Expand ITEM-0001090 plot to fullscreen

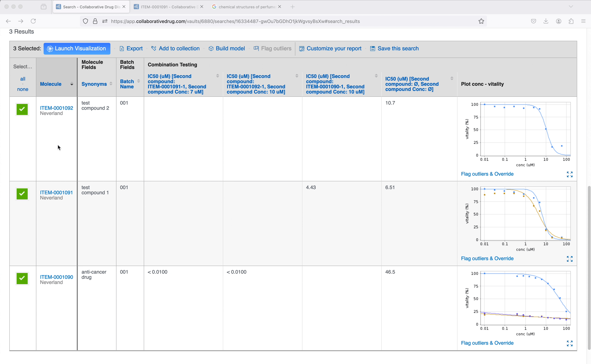click(570, 343)
